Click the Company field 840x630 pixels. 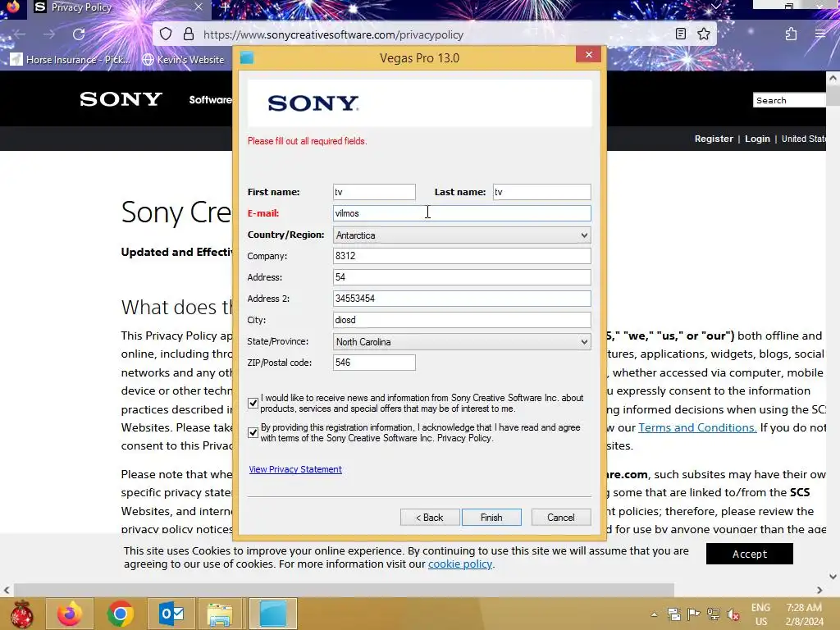pyautogui.click(x=462, y=256)
